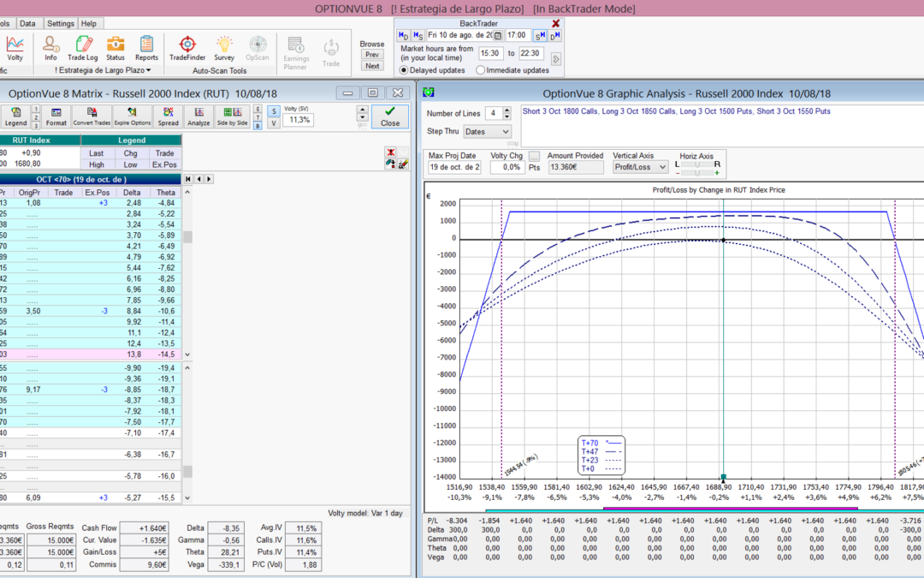Screen dimensions: 924x578
Task: Adjust the Horiz Axis minus-plus zoom slider
Action: coord(697,173)
